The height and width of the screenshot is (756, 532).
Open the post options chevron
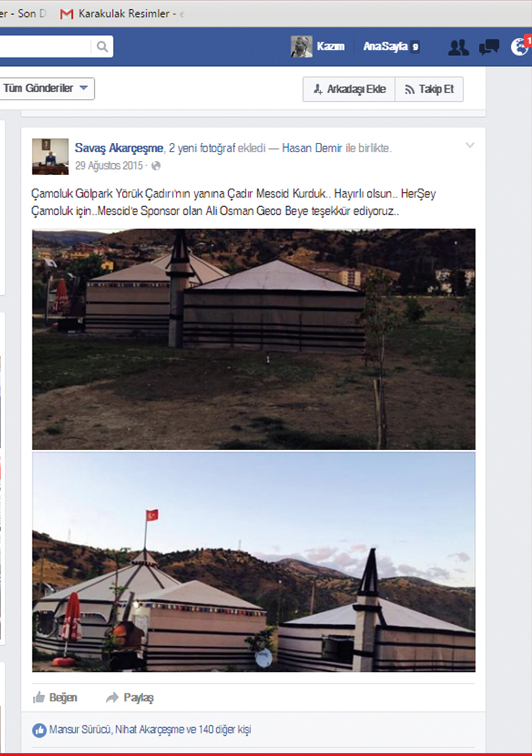click(470, 145)
